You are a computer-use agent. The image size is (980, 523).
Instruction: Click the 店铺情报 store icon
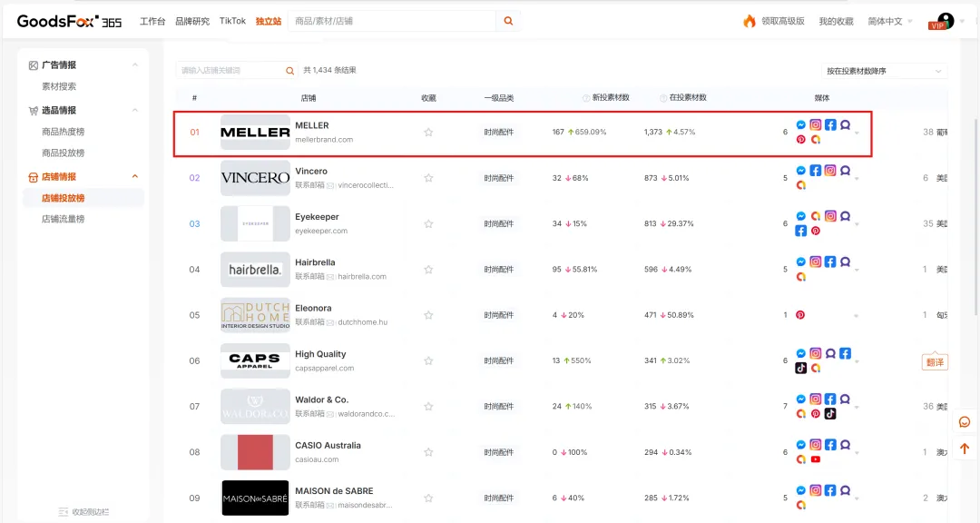[x=34, y=177]
